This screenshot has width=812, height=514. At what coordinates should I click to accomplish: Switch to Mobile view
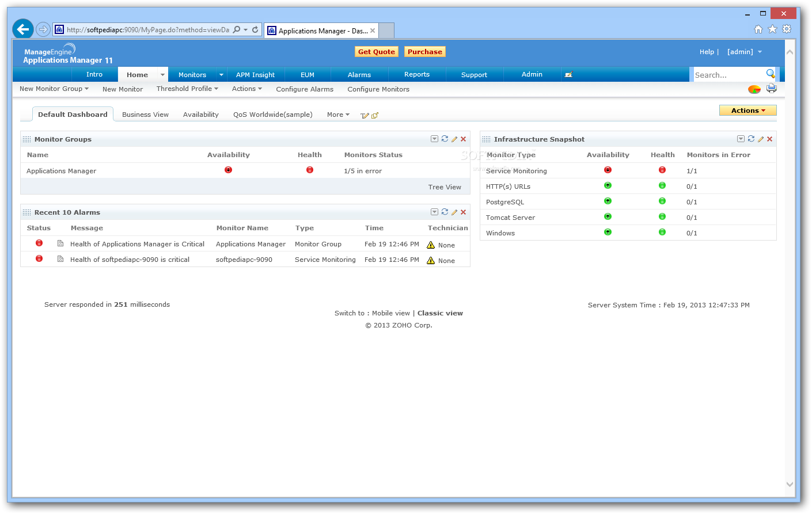tap(391, 313)
